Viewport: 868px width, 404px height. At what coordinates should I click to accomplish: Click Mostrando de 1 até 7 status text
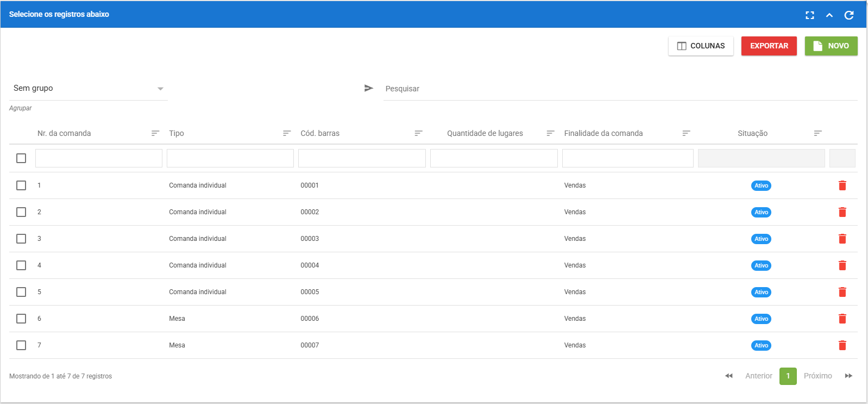click(x=60, y=376)
